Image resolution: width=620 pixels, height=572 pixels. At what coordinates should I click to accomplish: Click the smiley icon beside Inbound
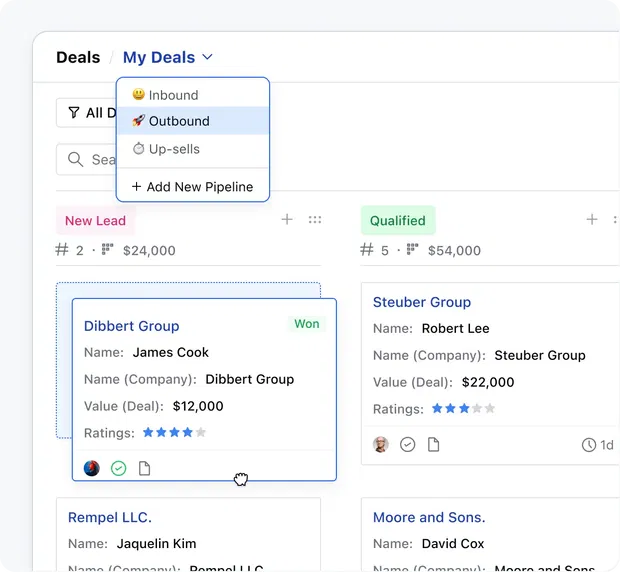[x=138, y=94]
